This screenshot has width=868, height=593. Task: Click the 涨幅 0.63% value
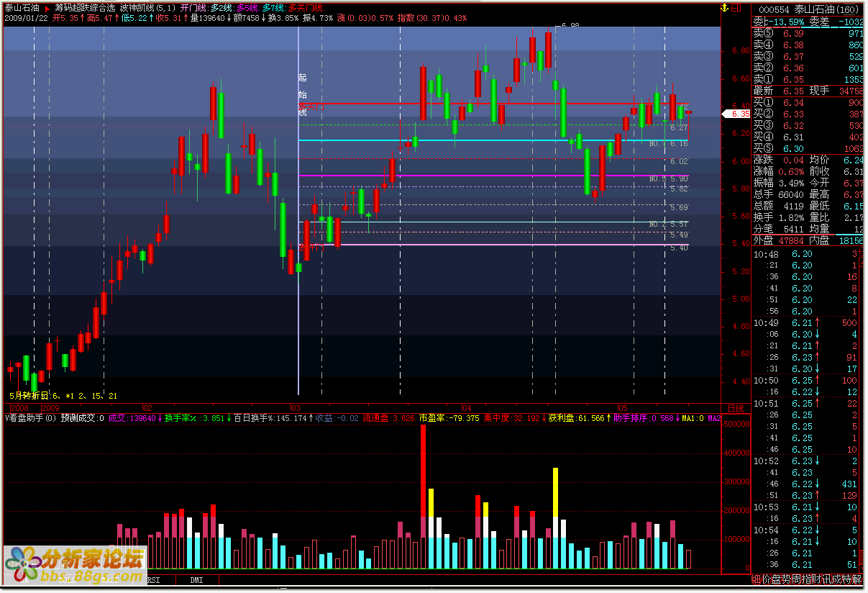790,171
